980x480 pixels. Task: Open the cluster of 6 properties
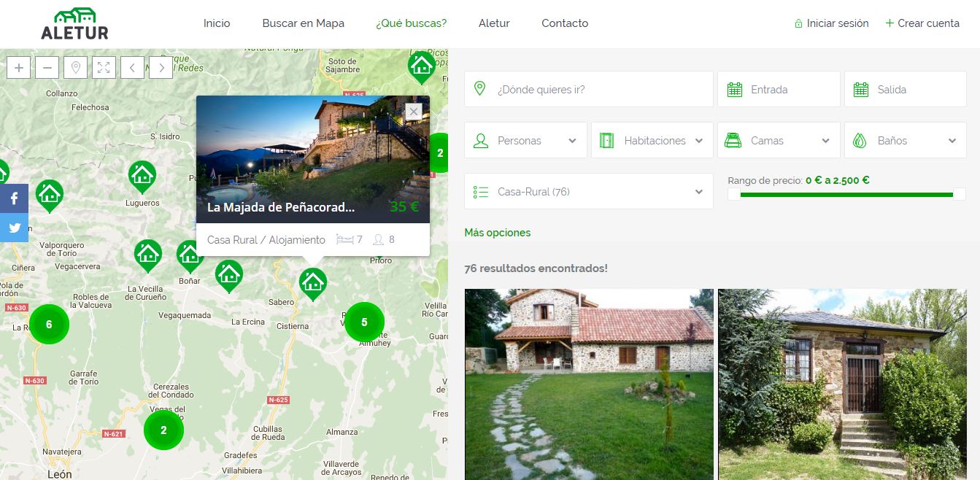pos(49,324)
